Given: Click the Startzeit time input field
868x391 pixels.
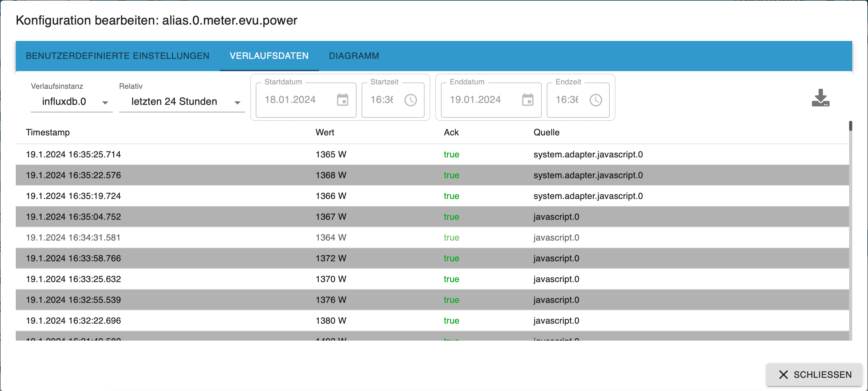Looking at the screenshot, I should coord(382,100).
